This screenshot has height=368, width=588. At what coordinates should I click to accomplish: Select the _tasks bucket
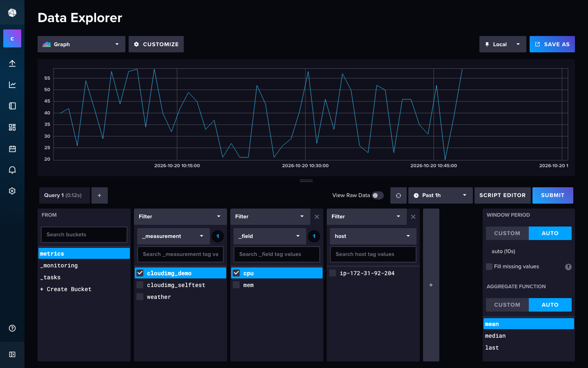click(x=84, y=277)
